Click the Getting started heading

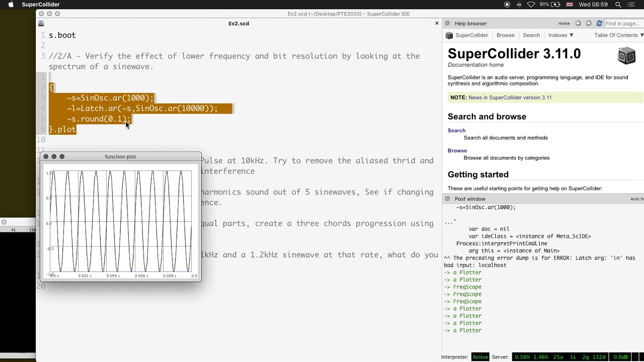478,174
